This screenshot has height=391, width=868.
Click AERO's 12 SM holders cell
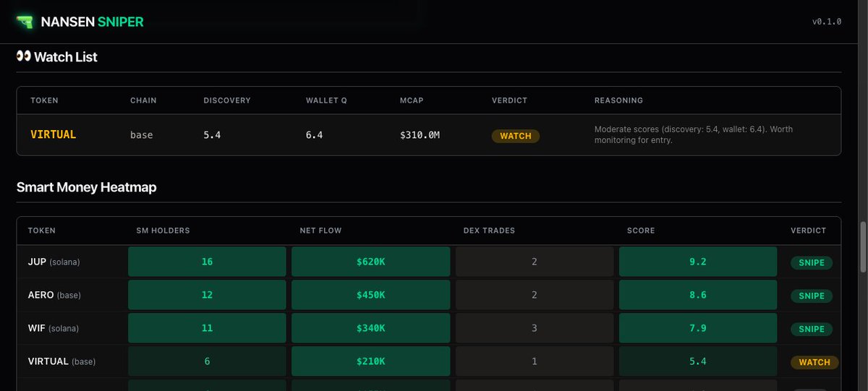click(x=207, y=295)
